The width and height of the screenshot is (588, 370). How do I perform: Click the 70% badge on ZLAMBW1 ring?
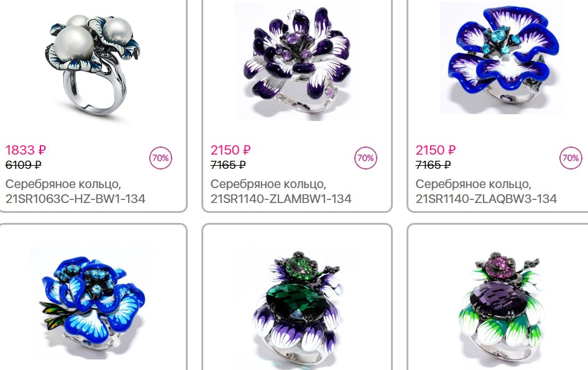click(x=365, y=158)
